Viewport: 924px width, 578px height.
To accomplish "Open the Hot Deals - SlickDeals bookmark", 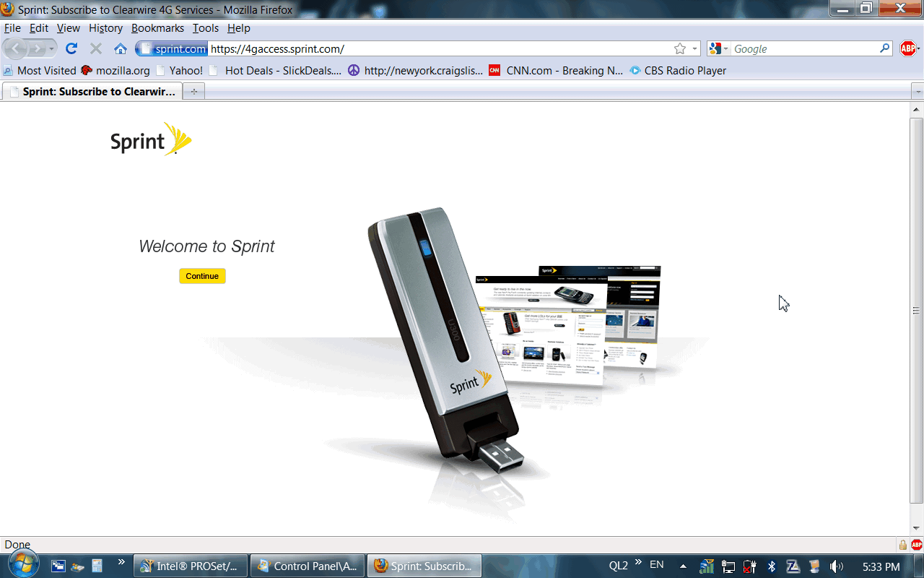I will point(275,70).
